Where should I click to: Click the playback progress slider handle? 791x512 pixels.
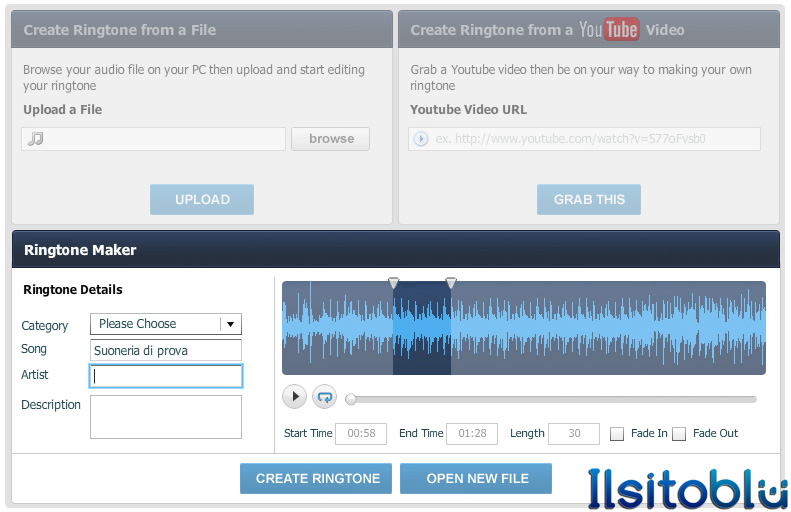pyautogui.click(x=351, y=400)
